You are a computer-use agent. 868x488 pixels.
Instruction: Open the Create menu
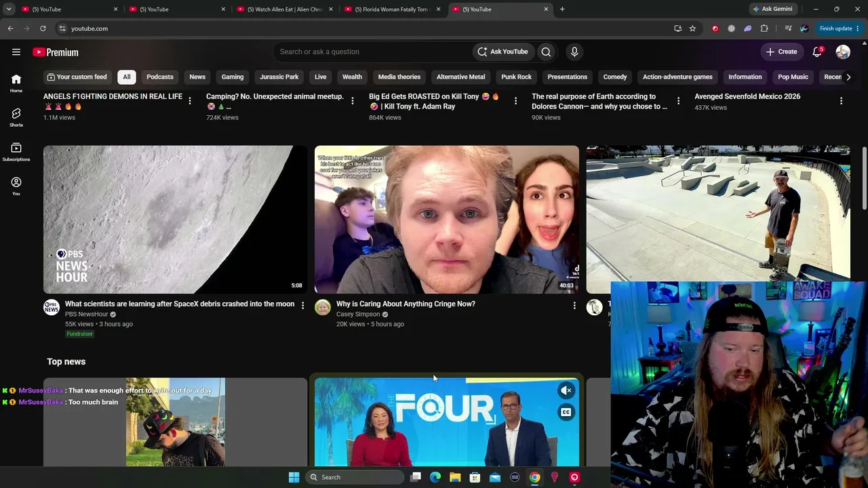(x=781, y=52)
